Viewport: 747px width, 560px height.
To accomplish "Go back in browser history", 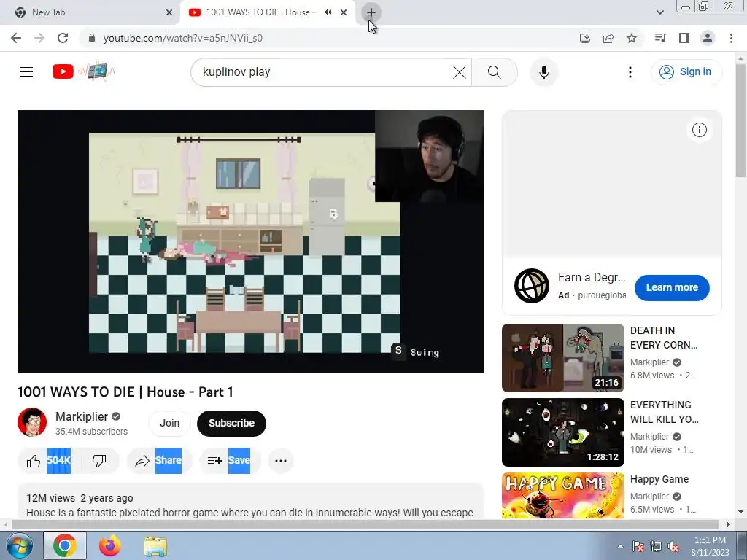I will pyautogui.click(x=16, y=38).
